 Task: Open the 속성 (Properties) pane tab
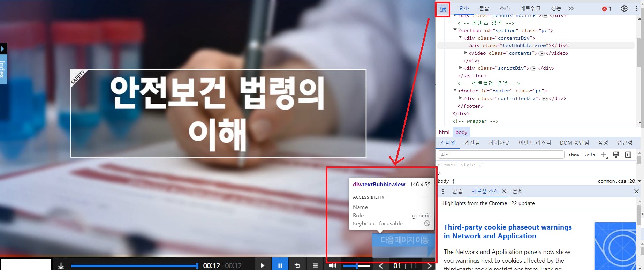[x=603, y=143]
